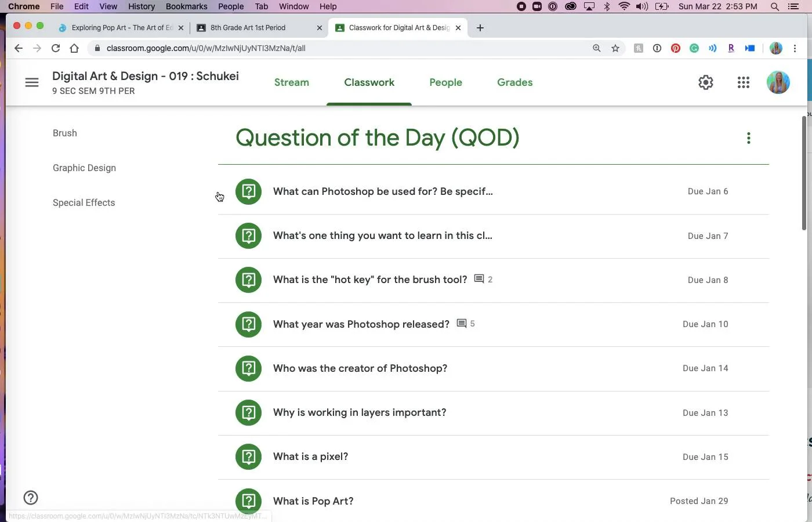This screenshot has height=522, width=812.
Task: Bookmark this page with star icon
Action: coord(615,48)
